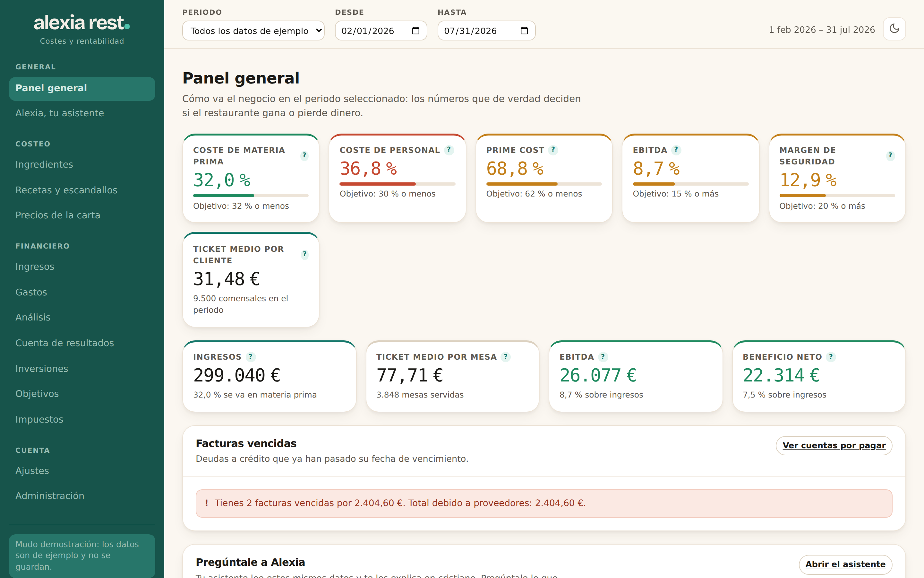
Task: Show help for Prime Cost
Action: pyautogui.click(x=553, y=150)
